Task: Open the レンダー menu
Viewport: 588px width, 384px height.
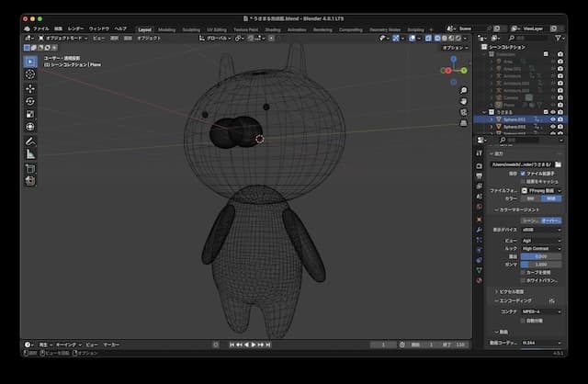Action: point(75,28)
